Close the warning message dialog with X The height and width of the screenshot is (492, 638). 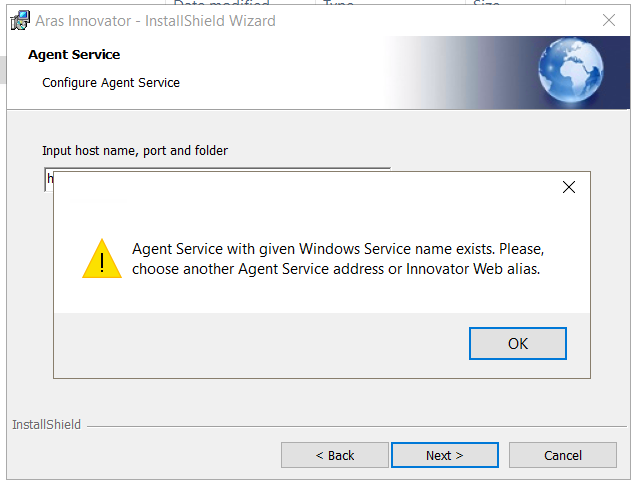(x=569, y=187)
